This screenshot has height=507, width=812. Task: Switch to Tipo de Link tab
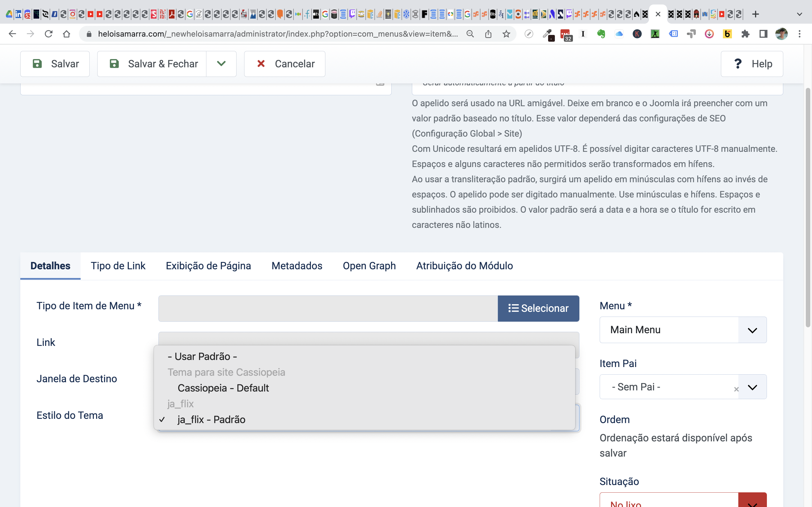118,266
